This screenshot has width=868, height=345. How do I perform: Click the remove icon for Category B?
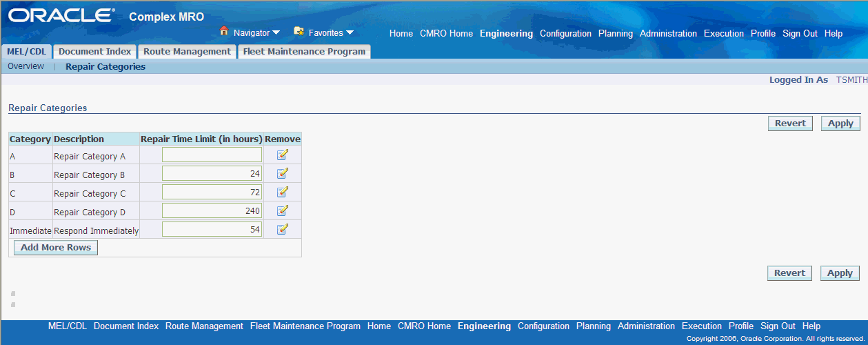point(282,173)
